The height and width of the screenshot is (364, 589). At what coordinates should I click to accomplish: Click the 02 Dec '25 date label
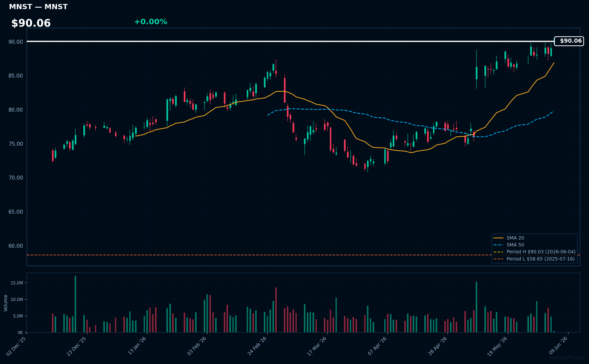click(16, 346)
